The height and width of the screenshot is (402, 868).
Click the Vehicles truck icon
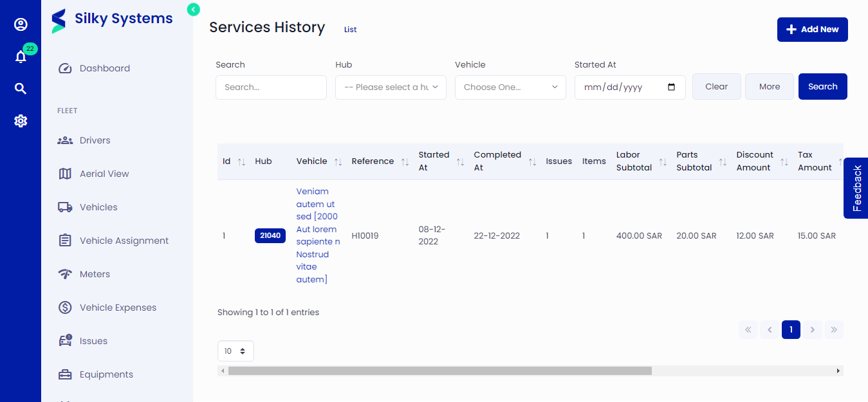tap(64, 206)
